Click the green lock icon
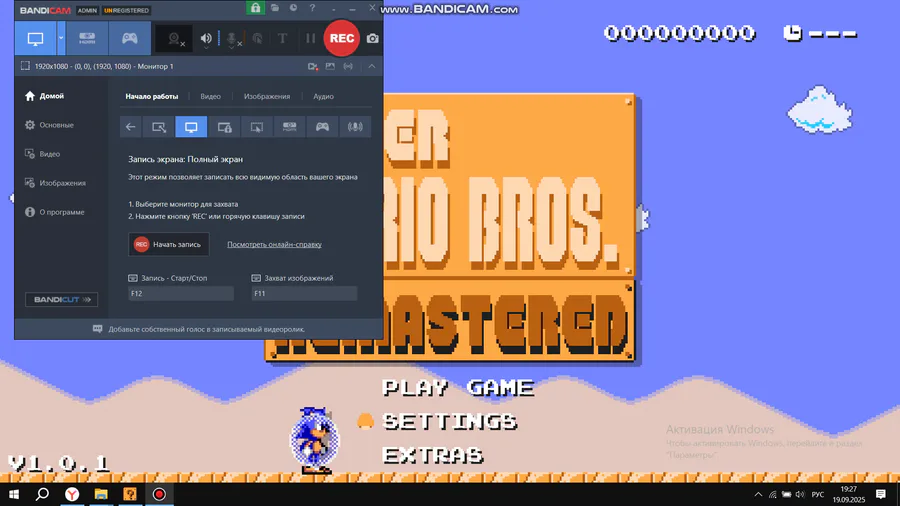The image size is (900, 506). pyautogui.click(x=255, y=8)
